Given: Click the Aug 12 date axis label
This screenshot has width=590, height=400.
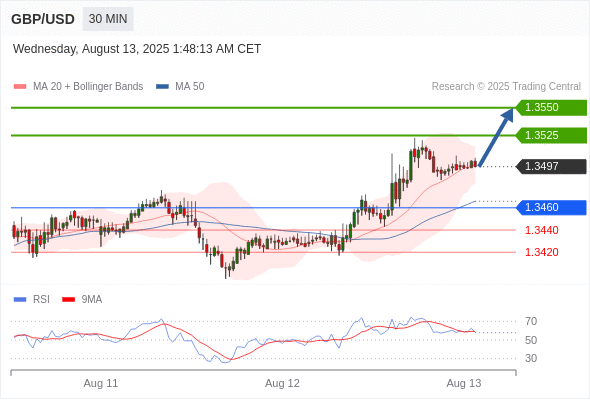Looking at the screenshot, I should 282,383.
